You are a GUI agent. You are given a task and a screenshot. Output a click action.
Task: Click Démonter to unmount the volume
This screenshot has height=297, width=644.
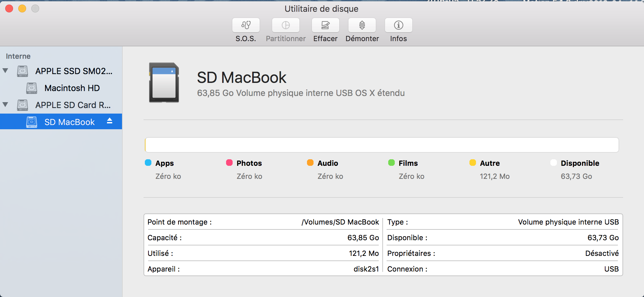(x=362, y=25)
